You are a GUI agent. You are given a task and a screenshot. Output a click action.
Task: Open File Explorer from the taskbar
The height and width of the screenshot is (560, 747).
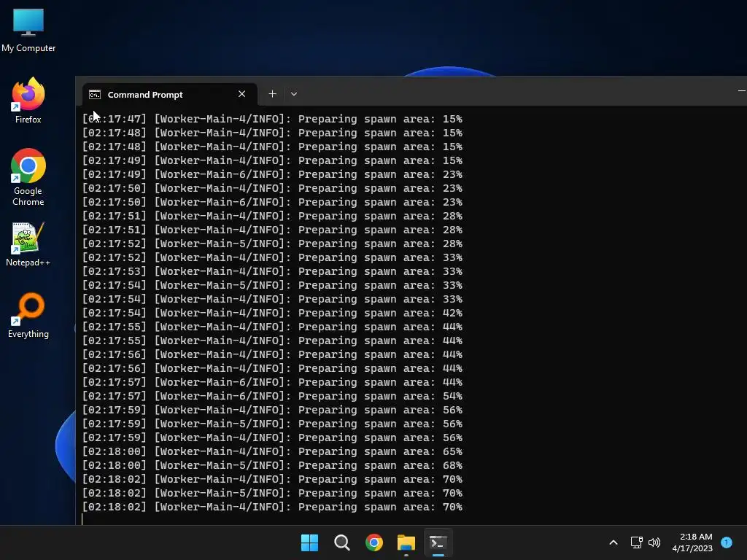pos(406,542)
